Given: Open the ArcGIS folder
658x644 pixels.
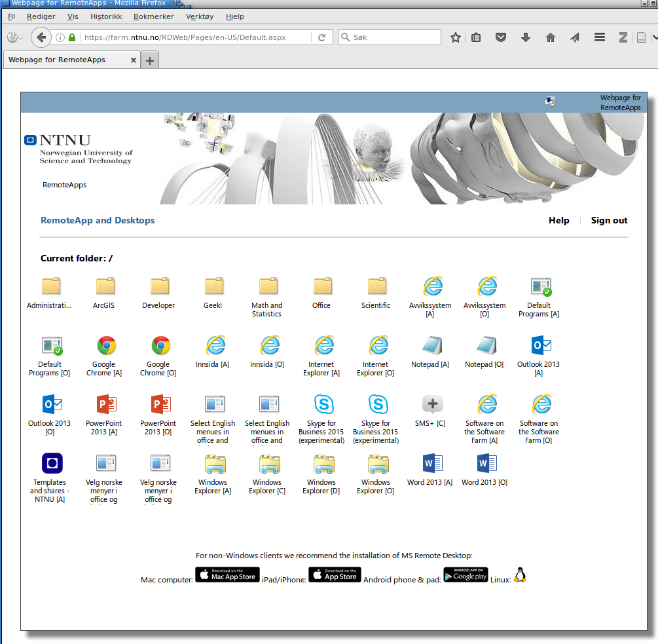Looking at the screenshot, I should pos(105,286).
